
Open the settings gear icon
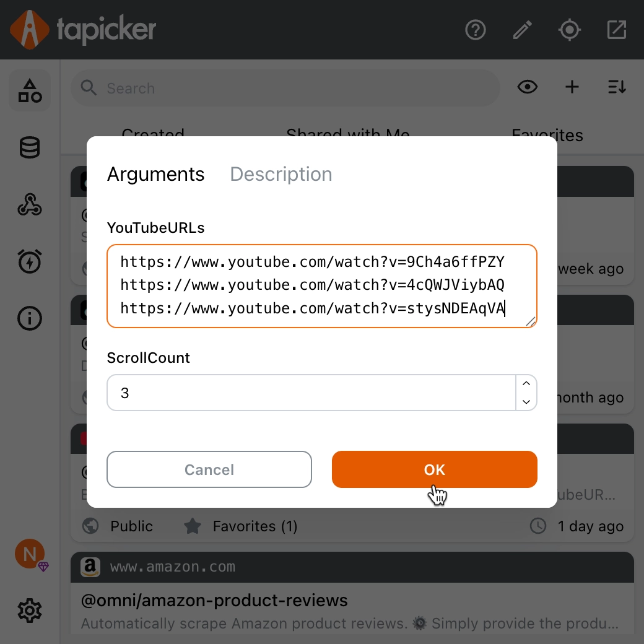[30, 611]
